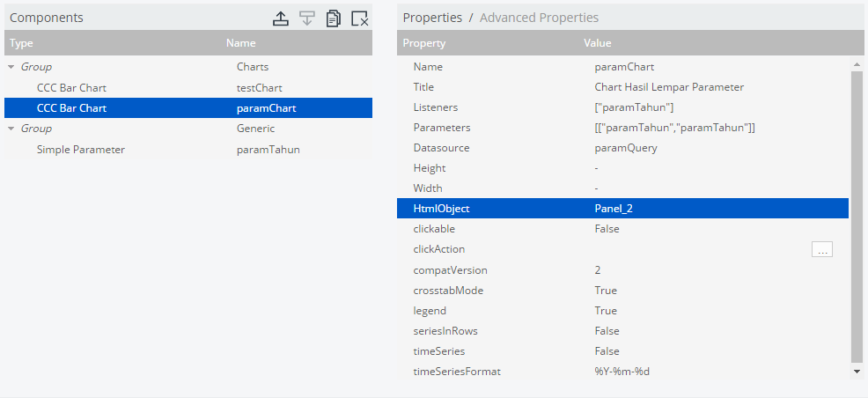
Task: Open the Datasource value paramQuery
Action: [x=626, y=148]
